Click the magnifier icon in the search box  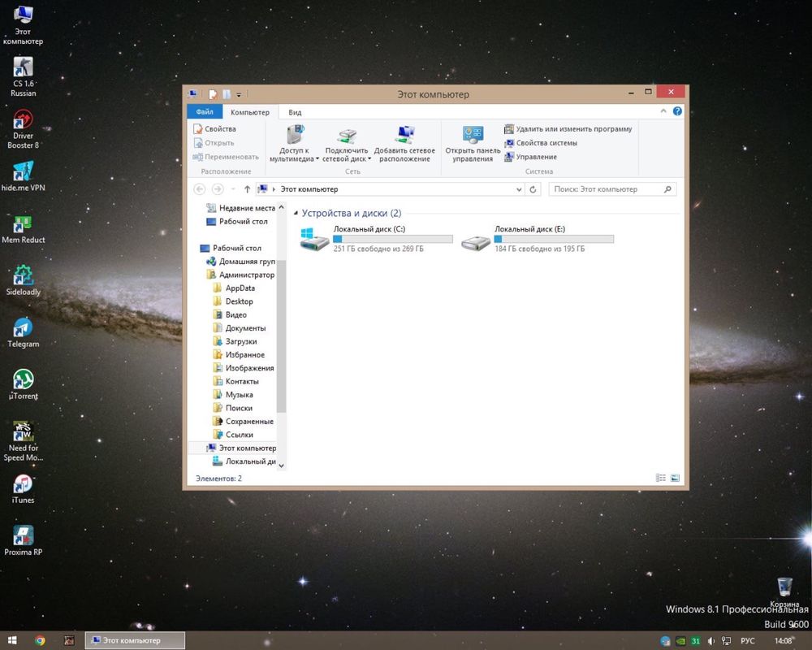[x=667, y=189]
